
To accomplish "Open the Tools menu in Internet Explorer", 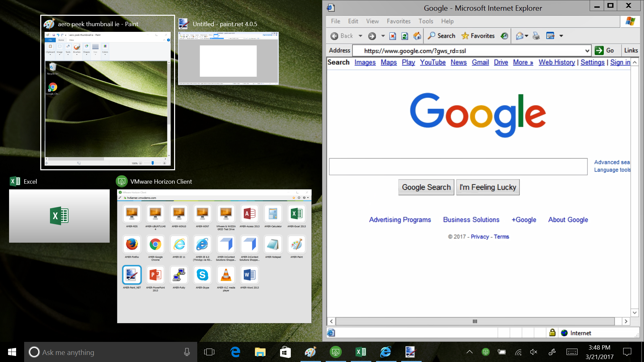I will coord(426,21).
